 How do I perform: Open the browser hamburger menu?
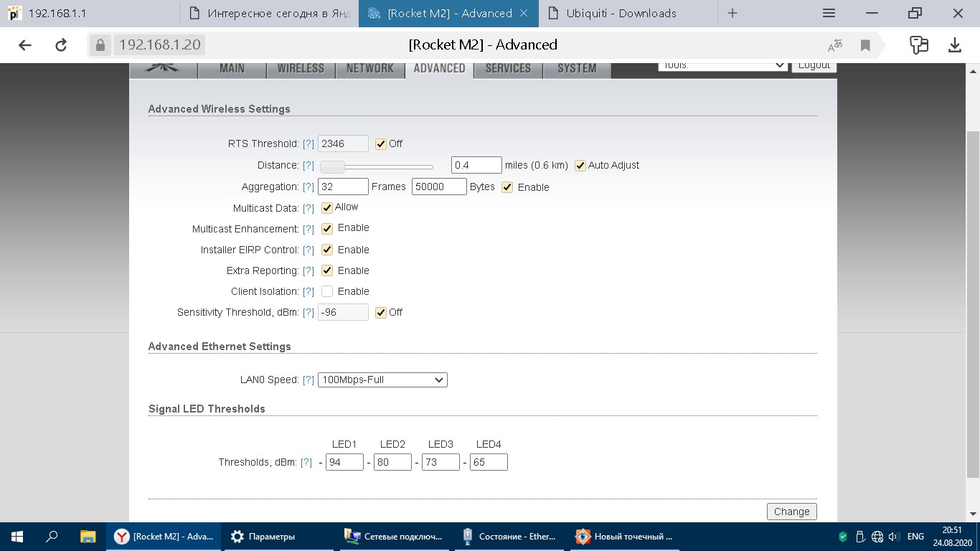tap(829, 13)
